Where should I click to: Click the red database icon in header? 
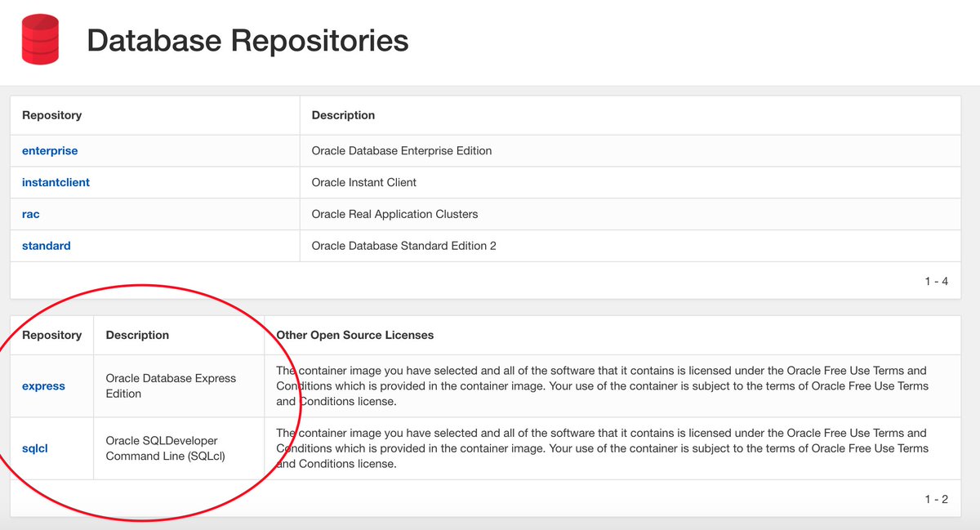[40, 38]
